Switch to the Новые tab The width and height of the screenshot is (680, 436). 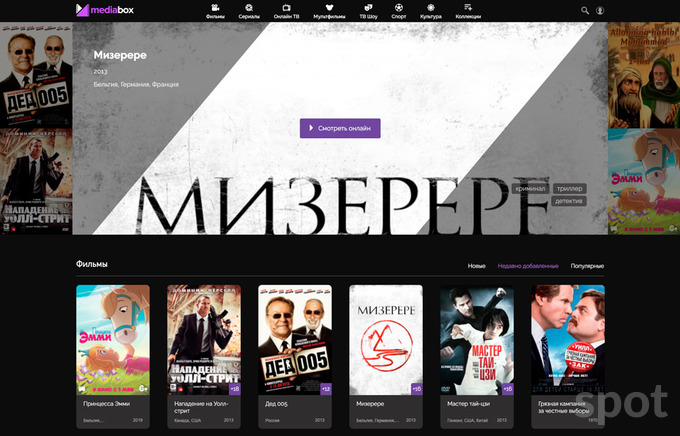[477, 266]
